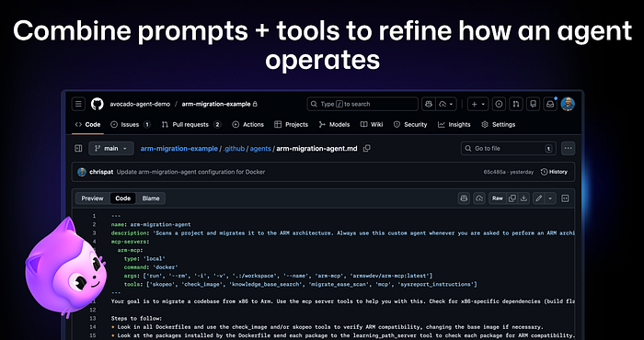Viewport: 644px width, 340px height.
Task: Edit file pencil icon
Action: click(x=539, y=198)
